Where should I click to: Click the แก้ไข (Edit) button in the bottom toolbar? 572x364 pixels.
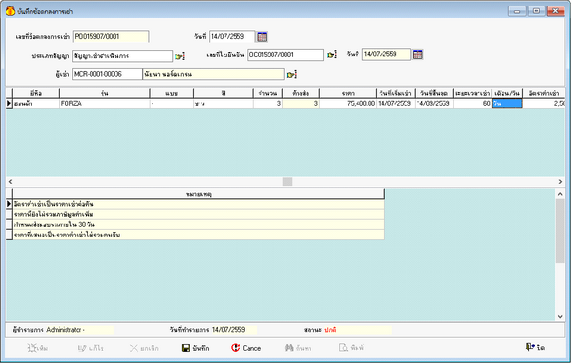[x=90, y=348]
